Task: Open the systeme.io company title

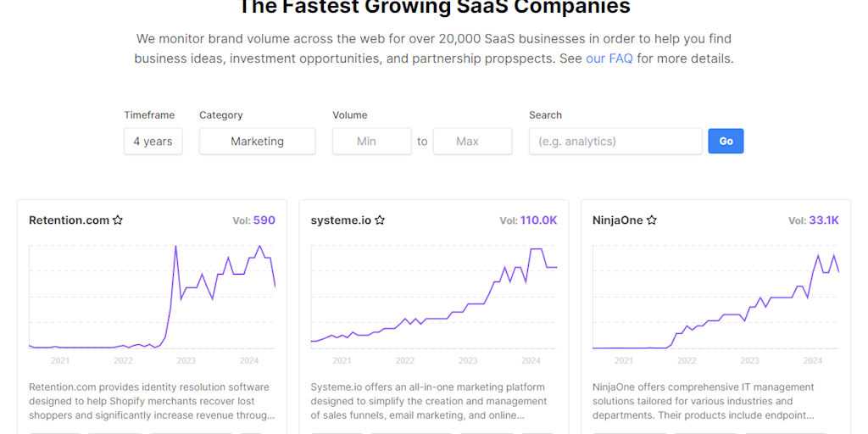Action: coord(341,220)
